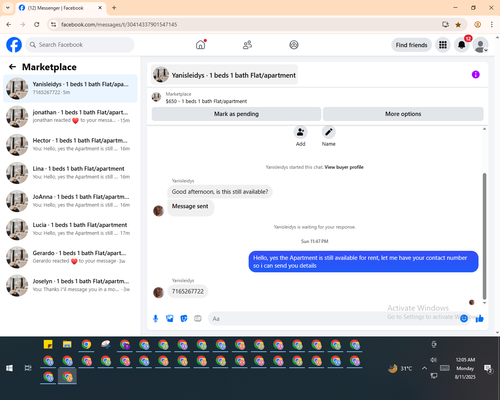This screenshot has height=400, width=500.
Task: Click the volume speaker tray icon
Action: coord(433,360)
